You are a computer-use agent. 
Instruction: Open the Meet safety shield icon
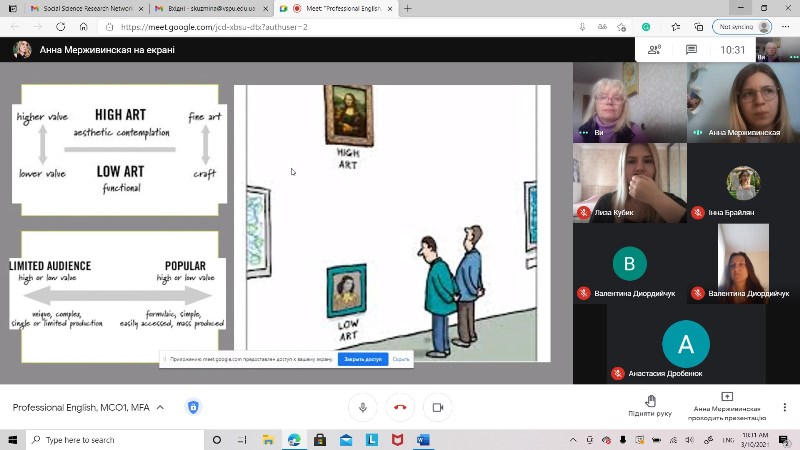[193, 407]
